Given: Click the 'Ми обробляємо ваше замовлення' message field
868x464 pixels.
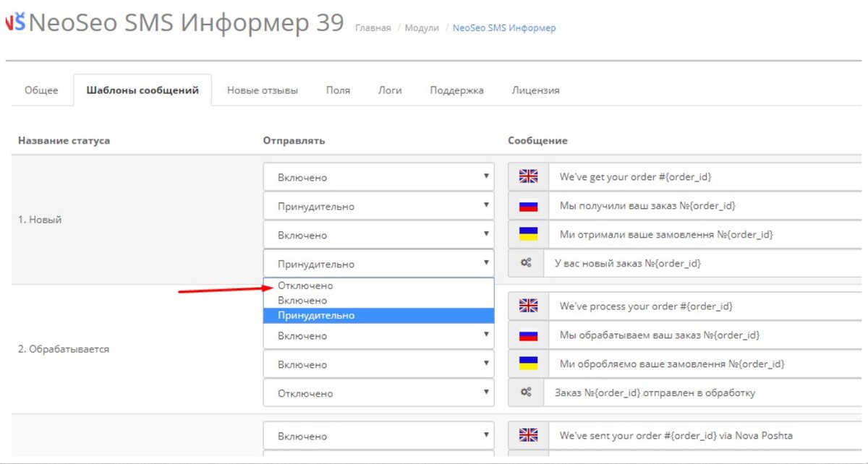Looking at the screenshot, I should point(705,364).
